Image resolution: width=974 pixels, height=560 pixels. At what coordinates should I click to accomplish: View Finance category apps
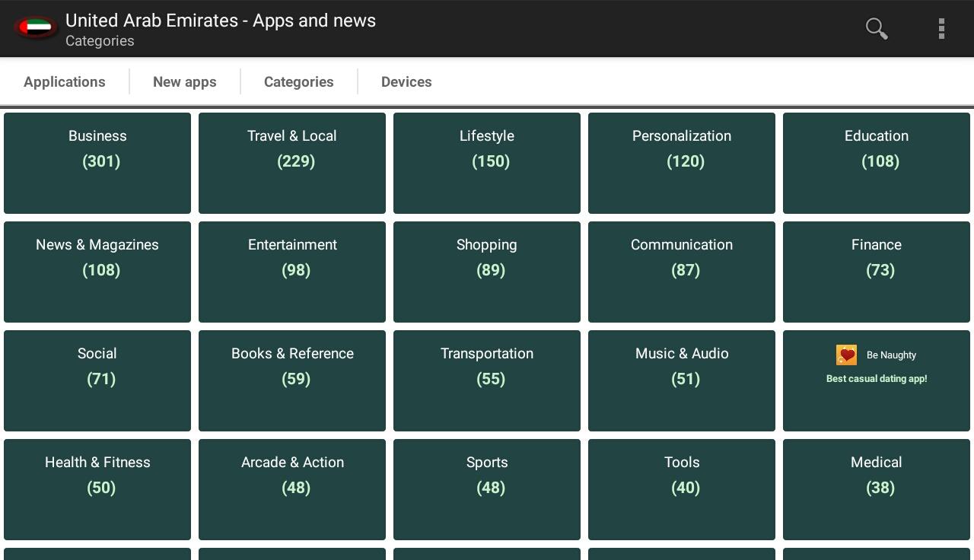tap(877, 272)
